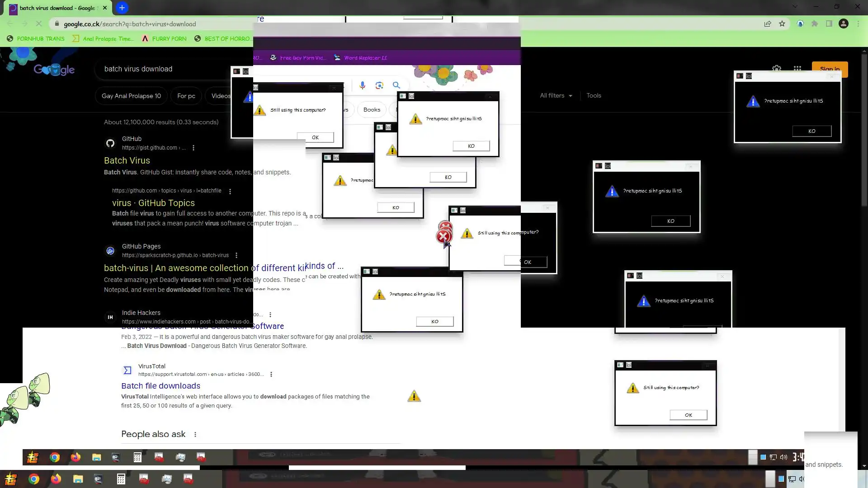Open the Batch file downloads result link
Image resolution: width=868 pixels, height=488 pixels.
[160, 386]
